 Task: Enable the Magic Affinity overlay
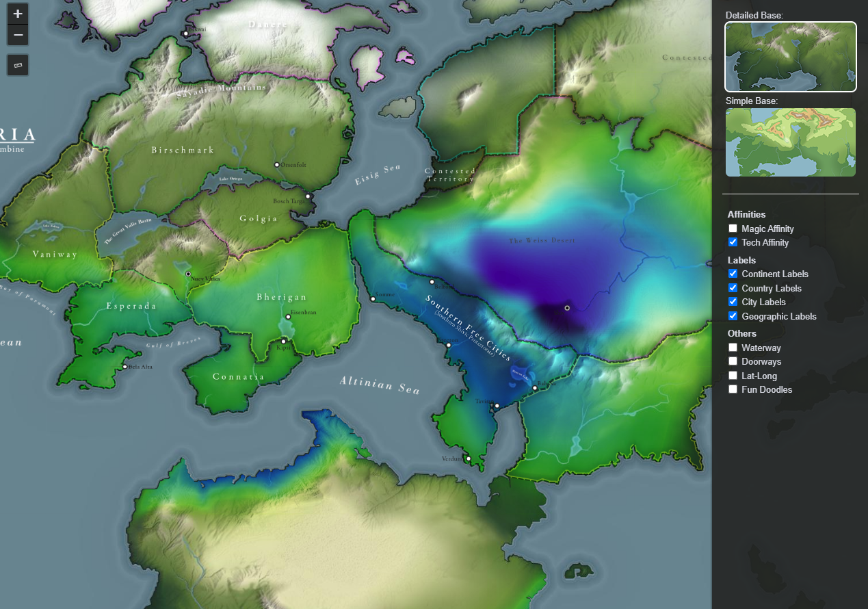(x=733, y=229)
